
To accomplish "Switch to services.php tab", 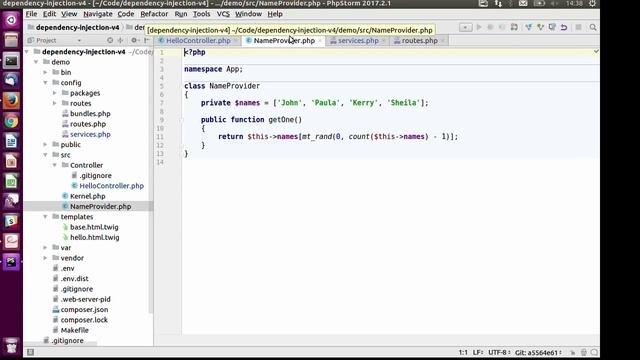I will [358, 40].
